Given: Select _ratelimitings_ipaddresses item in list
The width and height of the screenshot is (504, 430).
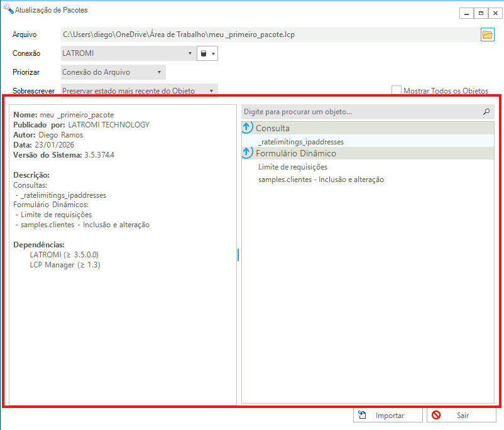Looking at the screenshot, I should point(300,142).
